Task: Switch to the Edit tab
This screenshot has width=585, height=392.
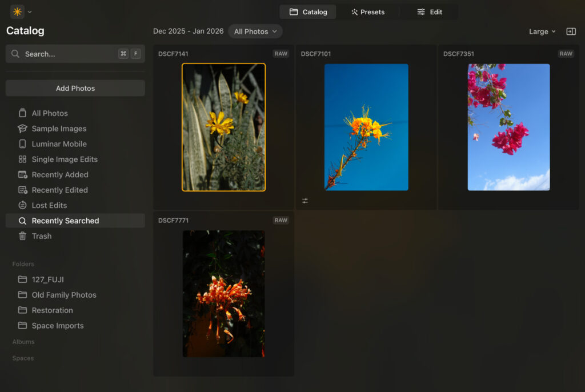Action: click(x=430, y=11)
